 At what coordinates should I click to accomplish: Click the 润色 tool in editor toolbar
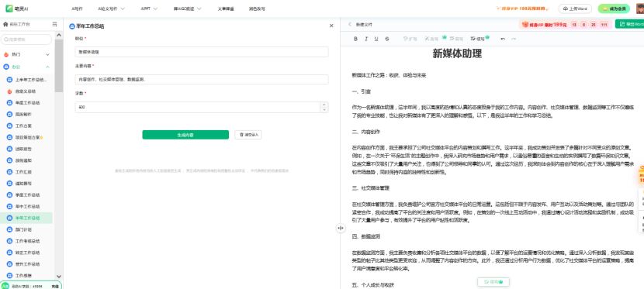(x=432, y=39)
